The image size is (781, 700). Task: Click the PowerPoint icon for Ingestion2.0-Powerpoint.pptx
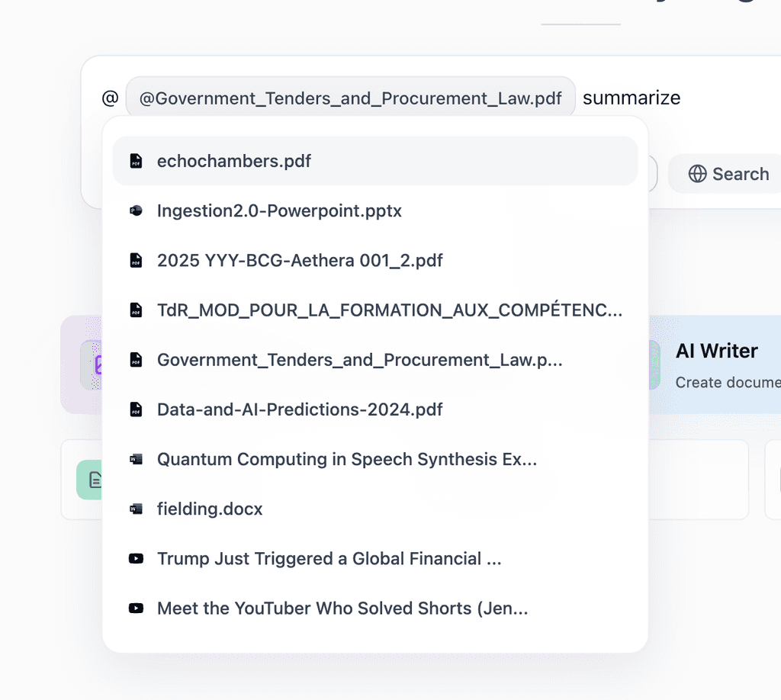136,210
